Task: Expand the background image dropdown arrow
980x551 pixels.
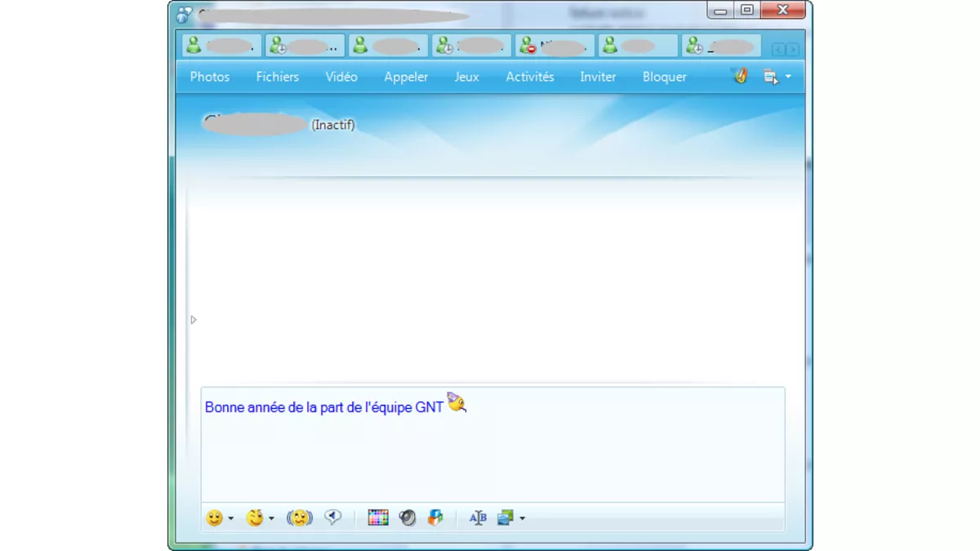Action: coord(523,518)
